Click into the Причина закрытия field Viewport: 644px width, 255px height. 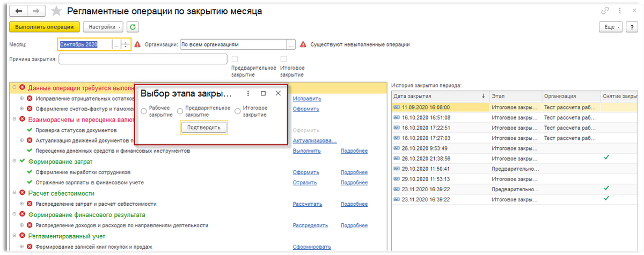142,59
